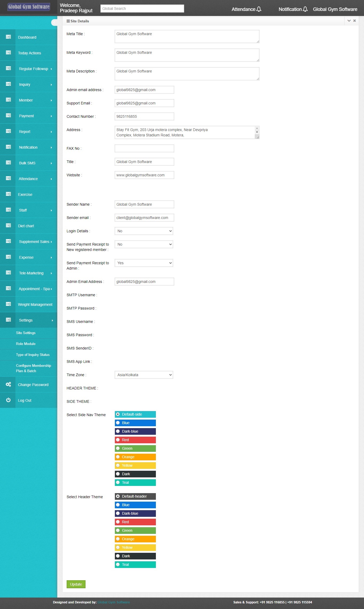Click Global Gym Software header link

pyautogui.click(x=335, y=9)
